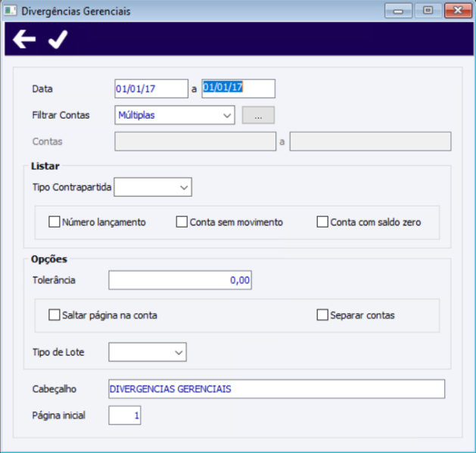The height and width of the screenshot is (453, 476).
Task: Check Conta sem movimento option
Action: point(182,222)
